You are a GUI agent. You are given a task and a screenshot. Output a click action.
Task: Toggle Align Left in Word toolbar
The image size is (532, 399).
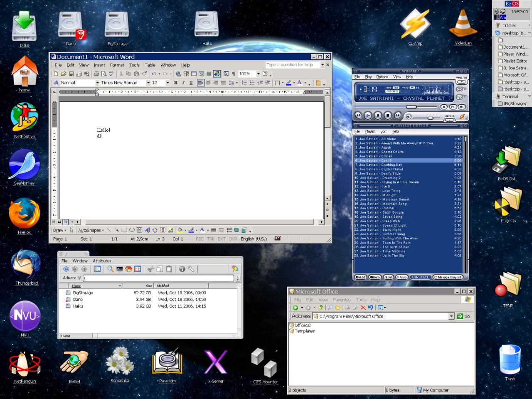(201, 83)
